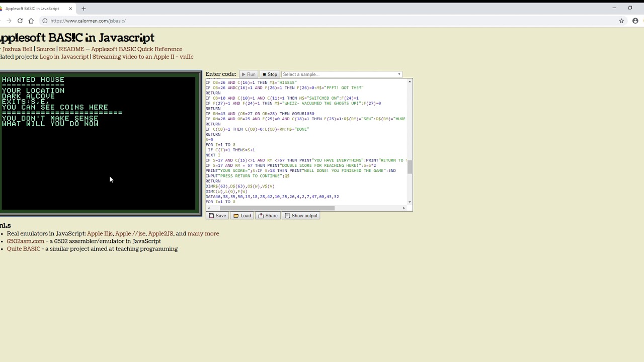
Task: Click the code editor scroll-left arrow
Action: coord(208,208)
